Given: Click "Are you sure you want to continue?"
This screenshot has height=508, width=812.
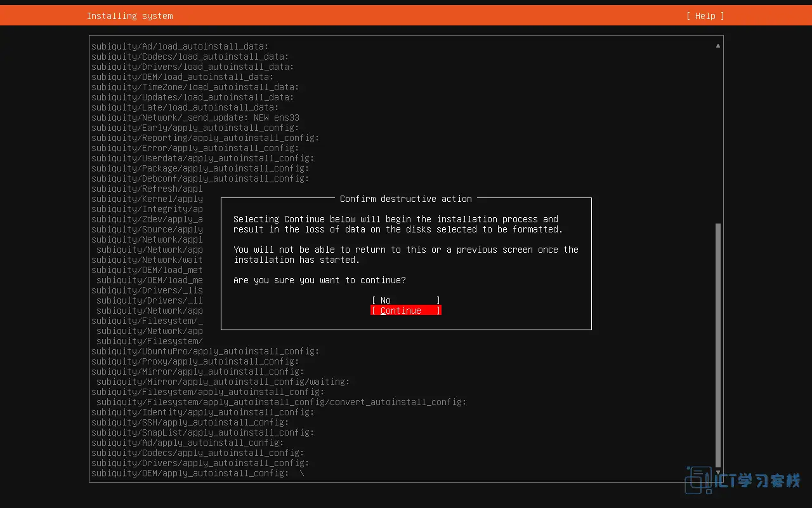Looking at the screenshot, I should (x=320, y=280).
